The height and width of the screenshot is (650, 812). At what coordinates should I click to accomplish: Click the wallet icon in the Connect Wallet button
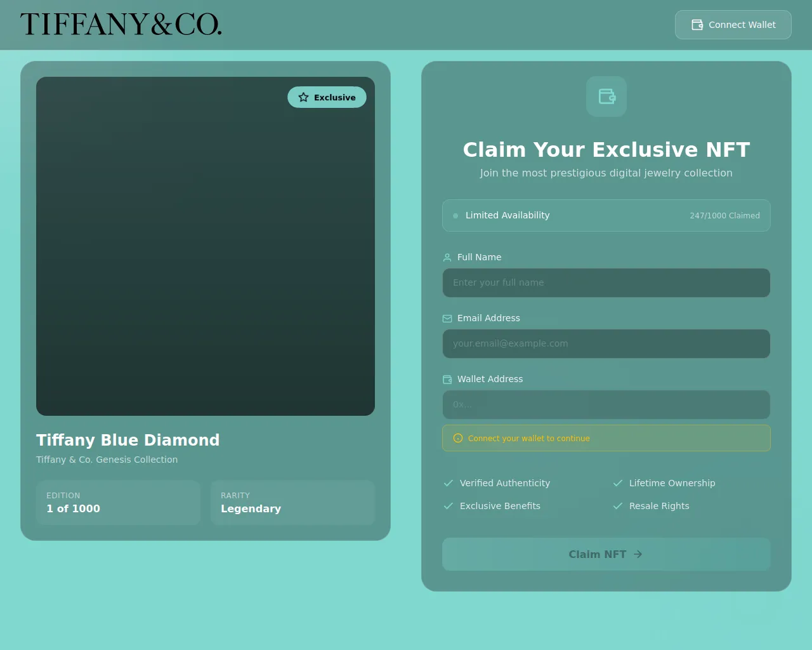697,25
